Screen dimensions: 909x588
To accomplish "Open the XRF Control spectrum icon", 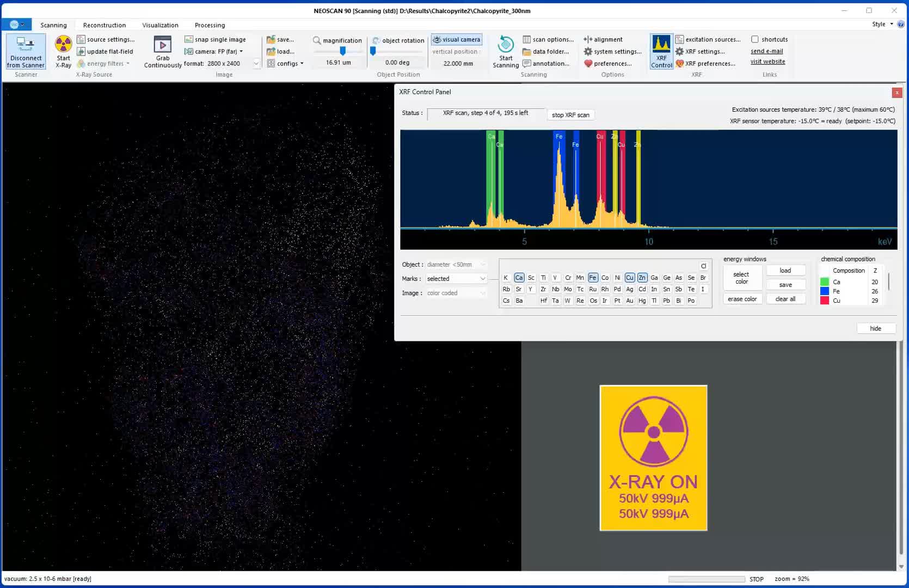I will coord(661,45).
